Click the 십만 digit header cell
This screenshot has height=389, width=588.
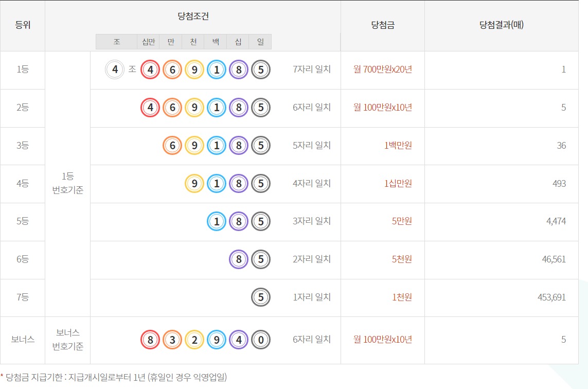point(148,42)
